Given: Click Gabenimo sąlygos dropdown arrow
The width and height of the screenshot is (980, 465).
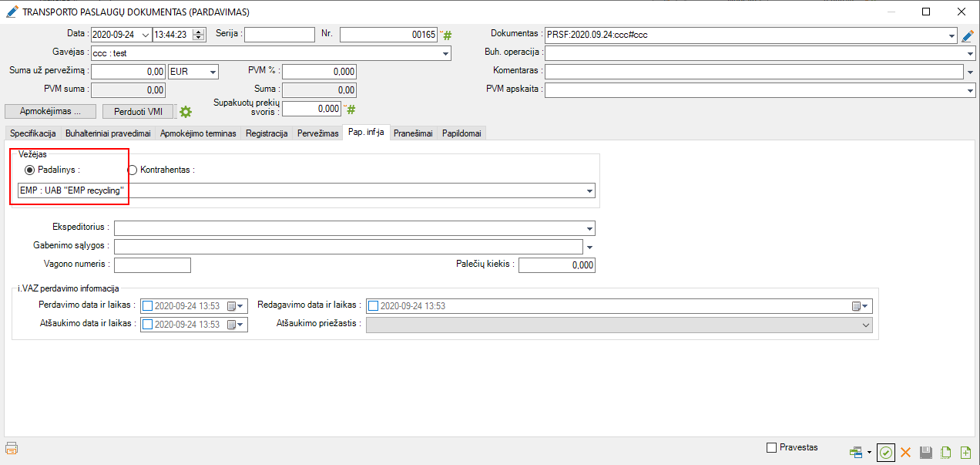Looking at the screenshot, I should click(x=589, y=248).
